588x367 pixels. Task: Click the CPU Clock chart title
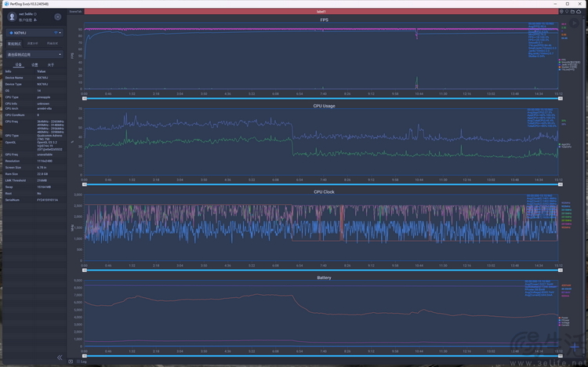(324, 192)
